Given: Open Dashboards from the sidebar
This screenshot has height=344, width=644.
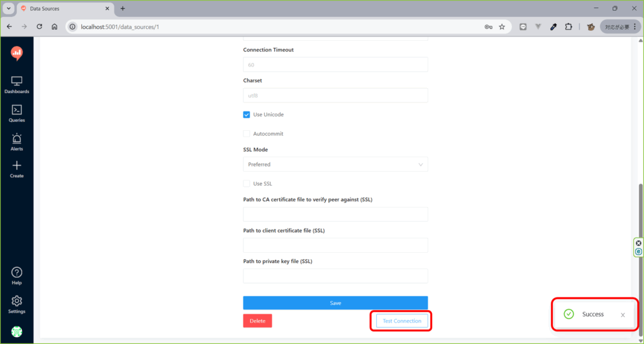Looking at the screenshot, I should (17, 85).
